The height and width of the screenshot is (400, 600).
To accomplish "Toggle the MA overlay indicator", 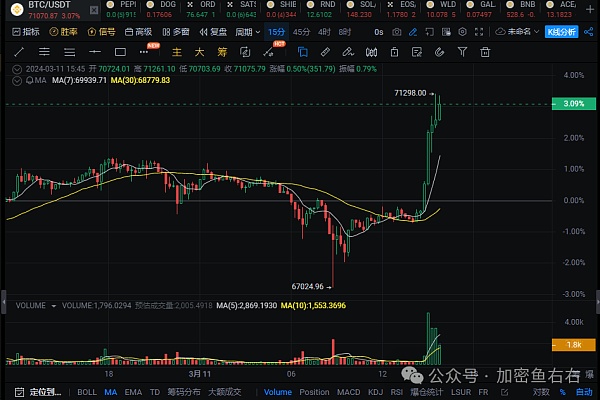I will coord(111,392).
